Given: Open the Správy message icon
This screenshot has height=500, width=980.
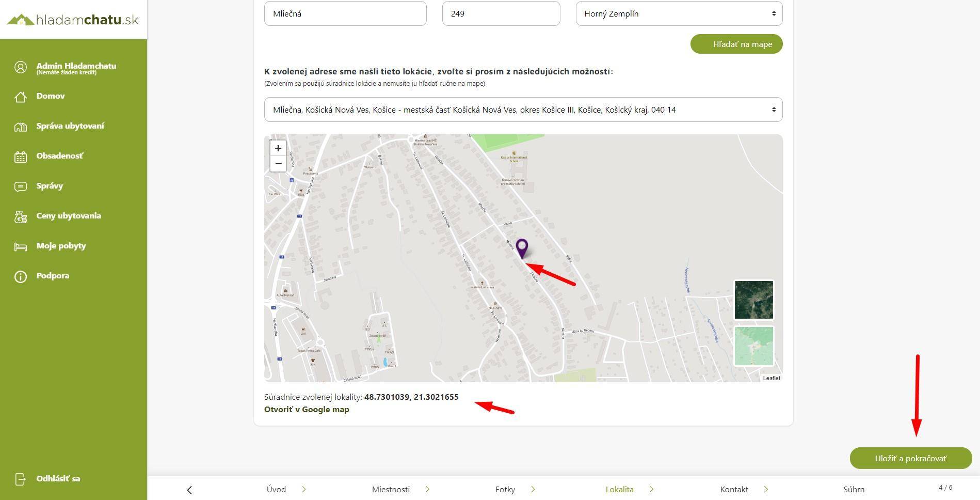Looking at the screenshot, I should (21, 186).
